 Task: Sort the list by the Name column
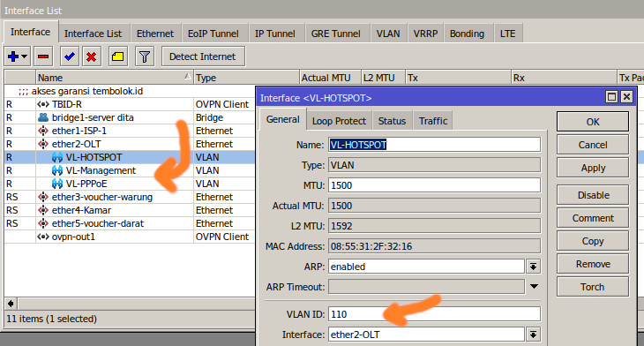(x=114, y=78)
